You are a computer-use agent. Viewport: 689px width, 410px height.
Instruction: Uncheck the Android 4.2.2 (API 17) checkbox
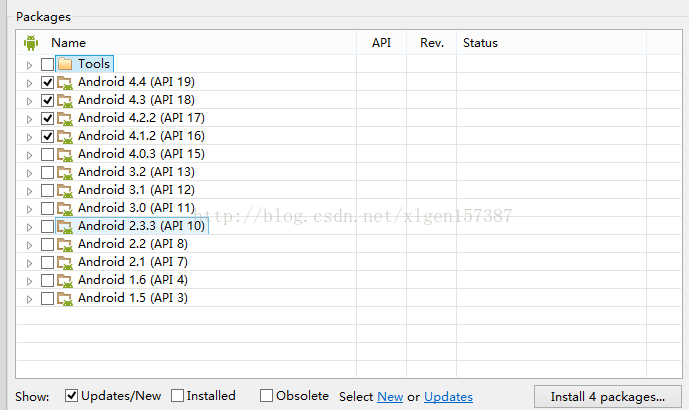pyautogui.click(x=47, y=118)
